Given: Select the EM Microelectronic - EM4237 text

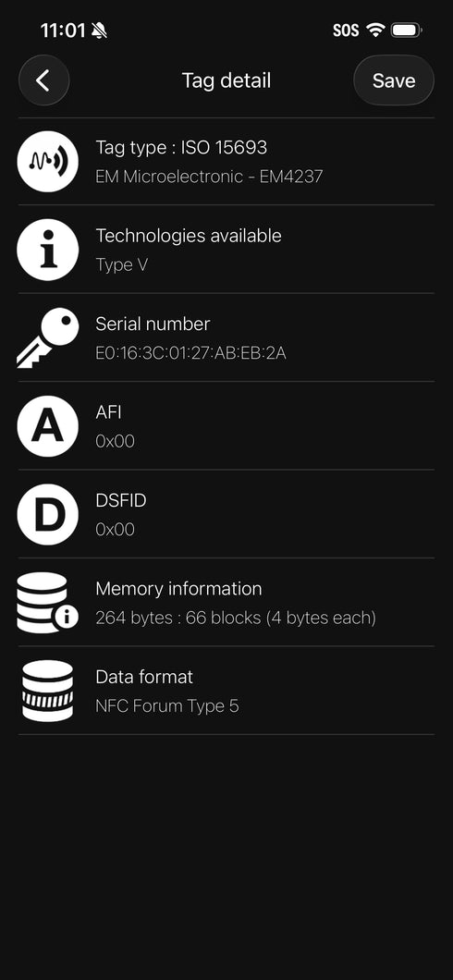Looking at the screenshot, I should [209, 177].
